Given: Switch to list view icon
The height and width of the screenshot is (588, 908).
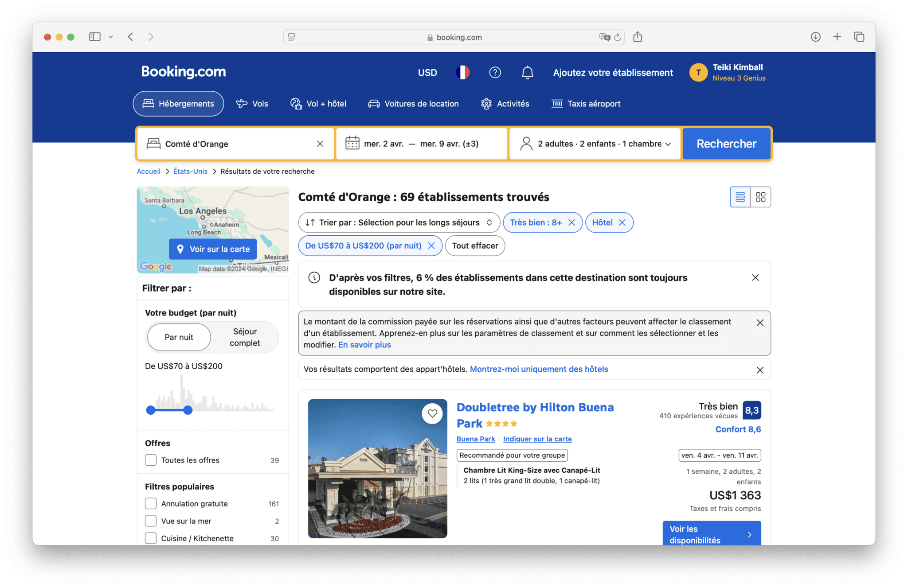Looking at the screenshot, I should pos(740,197).
